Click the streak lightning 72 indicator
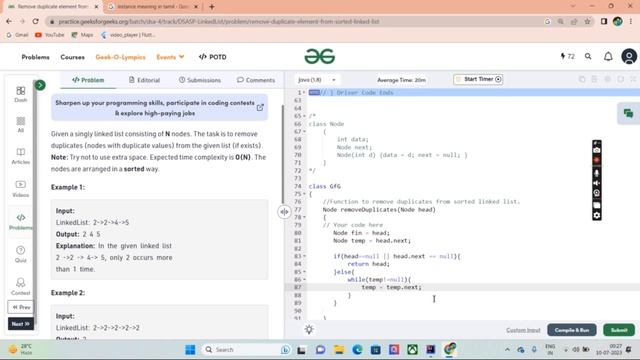This screenshot has height=360, width=640. point(567,56)
